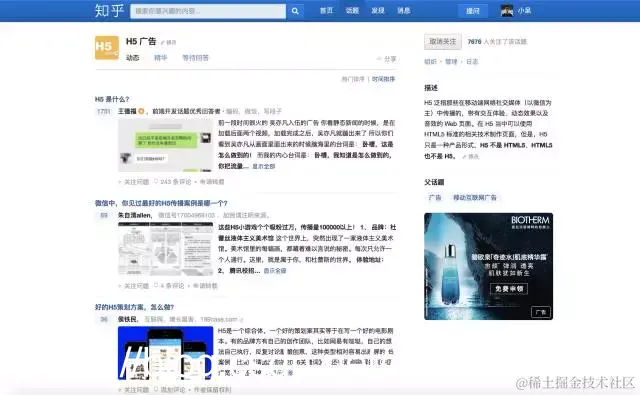
Task: Open the sketch wireframes thumbnail
Action: tap(165, 249)
